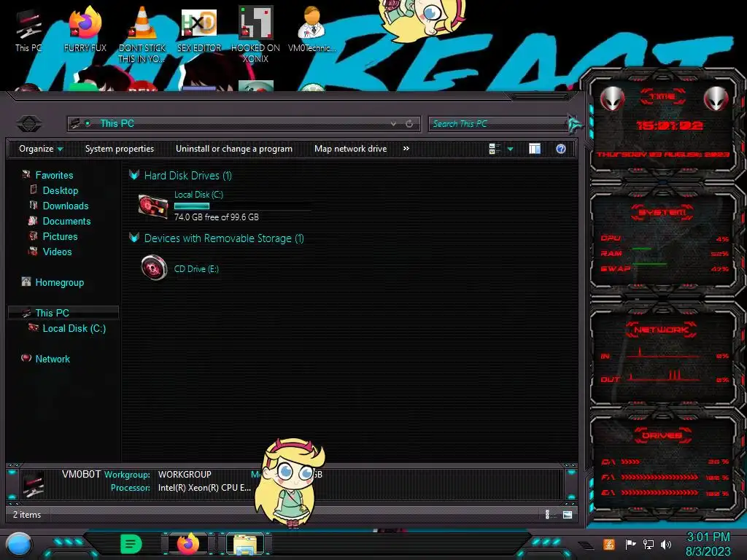Open the network tray icon
This screenshot has height=560, width=747.
(x=648, y=544)
